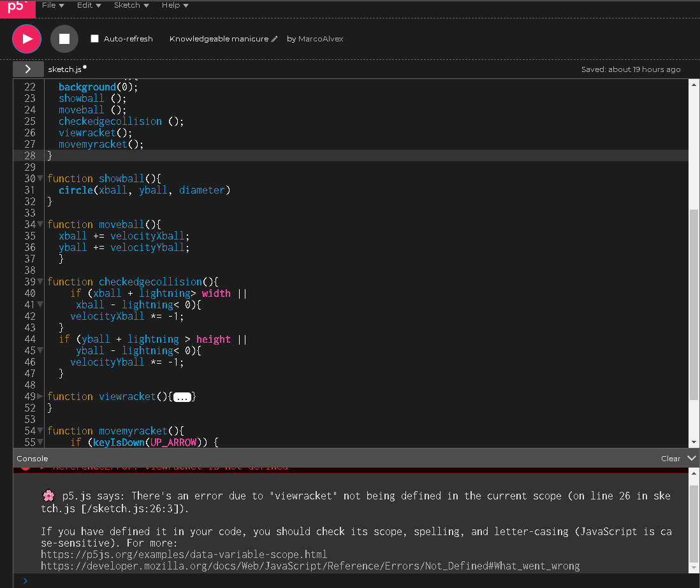
Task: Click the flower icon beside p5.js says
Action: [x=48, y=496]
